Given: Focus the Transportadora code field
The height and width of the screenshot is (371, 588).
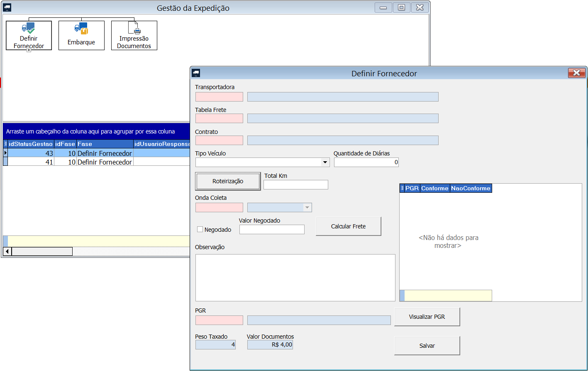Looking at the screenshot, I should [x=219, y=97].
